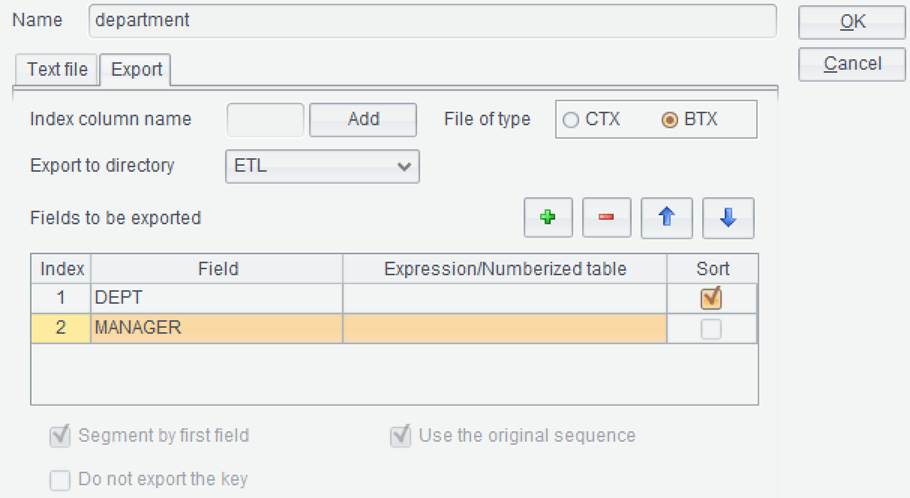This screenshot has width=910, height=498.
Task: Select the DEPT field cell in the table
Action: (216, 298)
